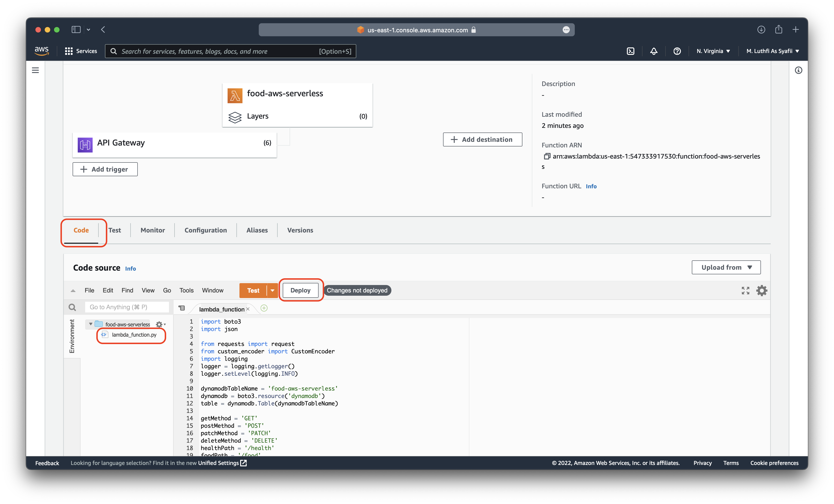Open the editor Window menu
The height and width of the screenshot is (504, 834).
[212, 290]
